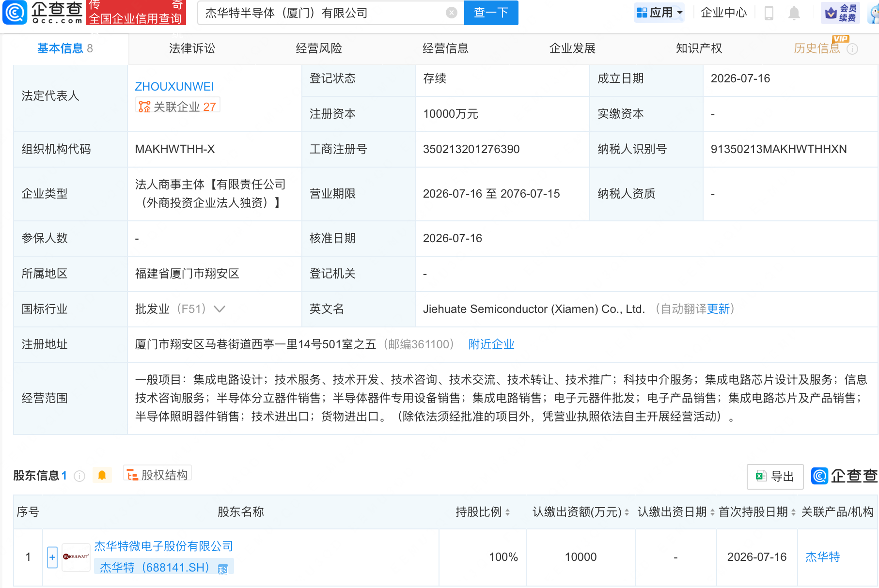Switch to the 知识产权 tab
879x588 pixels.
(x=699, y=48)
